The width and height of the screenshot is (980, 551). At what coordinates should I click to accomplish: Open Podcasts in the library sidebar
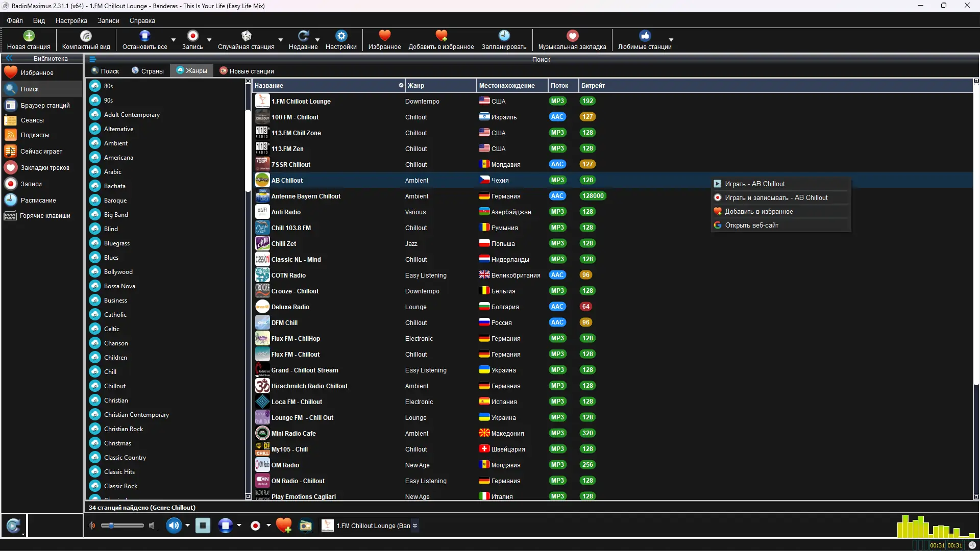(x=35, y=135)
